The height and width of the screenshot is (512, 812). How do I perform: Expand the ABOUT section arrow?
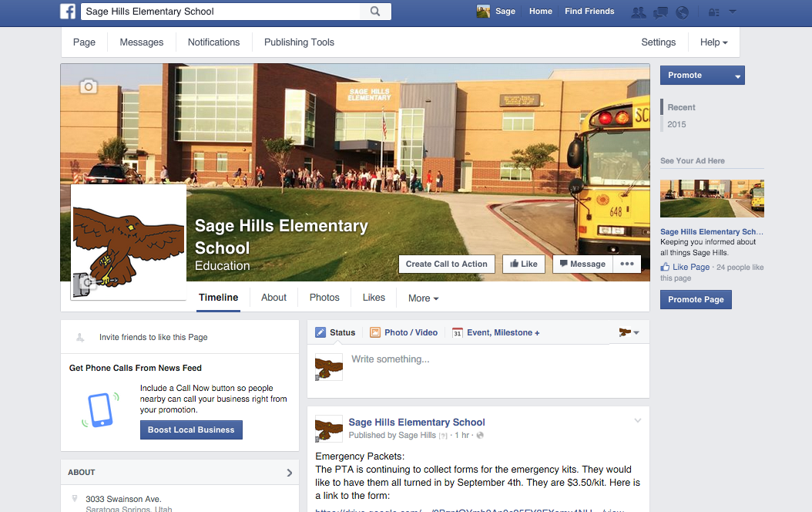pyautogui.click(x=290, y=473)
